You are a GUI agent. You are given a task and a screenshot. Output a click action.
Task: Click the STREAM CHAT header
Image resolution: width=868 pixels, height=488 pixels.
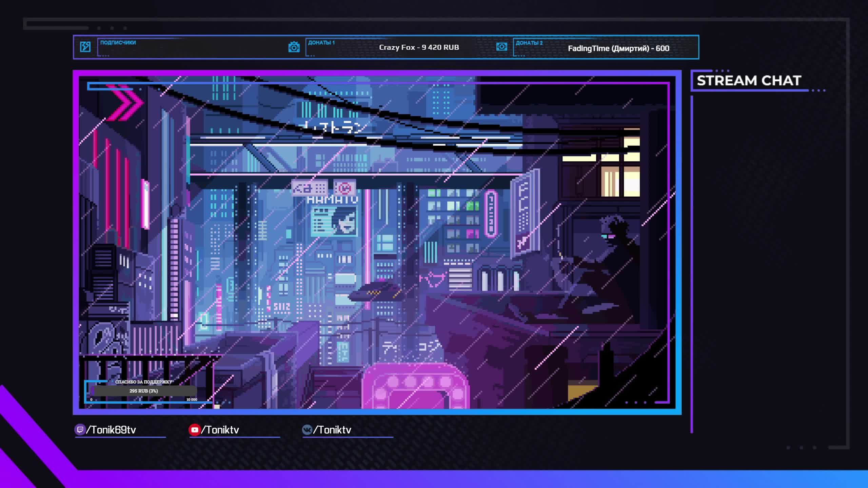pos(749,81)
